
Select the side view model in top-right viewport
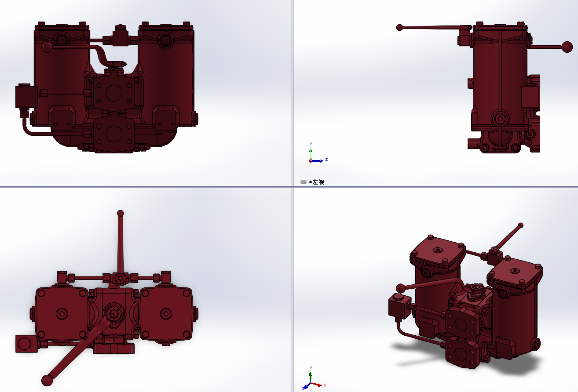(x=485, y=87)
